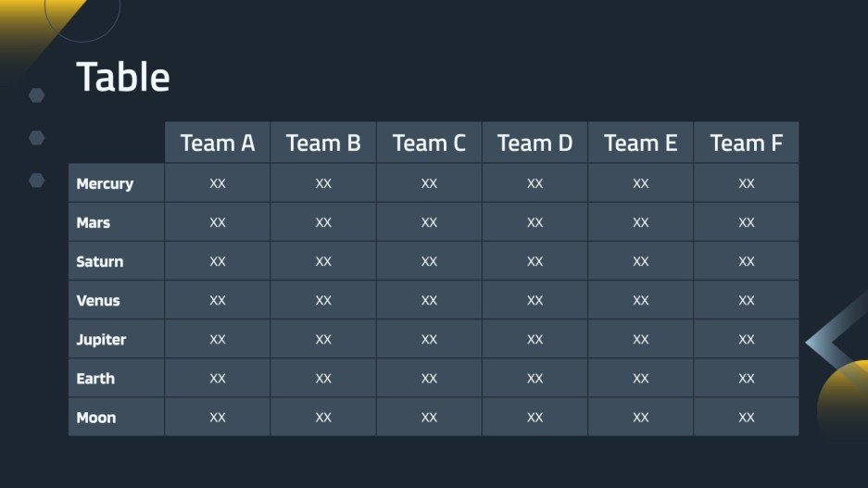The image size is (868, 488).
Task: Select the "Moon" row label
Action: point(96,417)
